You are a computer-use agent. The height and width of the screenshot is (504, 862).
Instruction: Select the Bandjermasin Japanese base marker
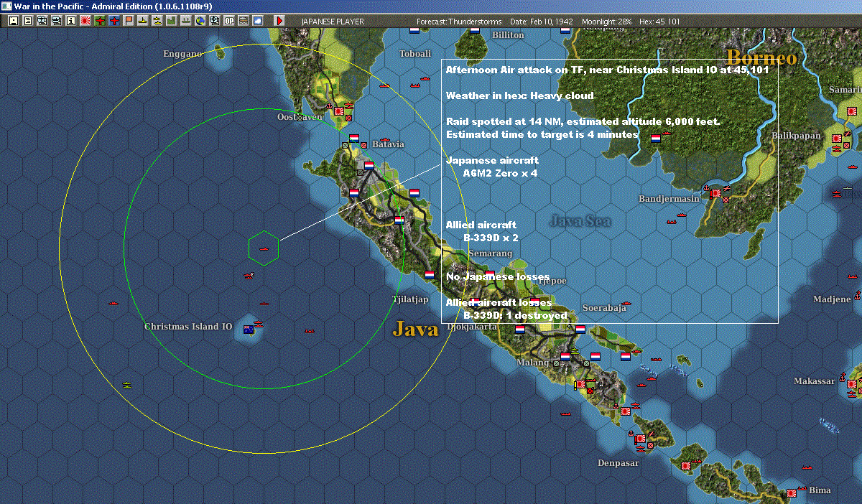715,192
